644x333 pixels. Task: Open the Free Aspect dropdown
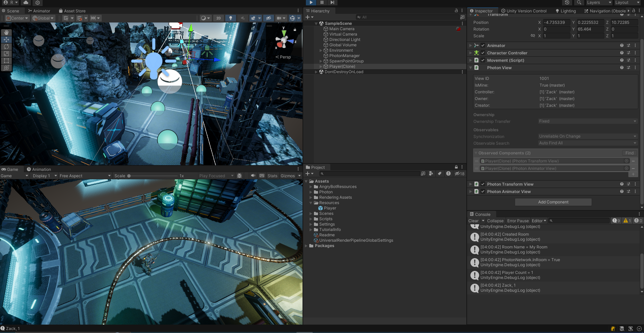[85, 176]
